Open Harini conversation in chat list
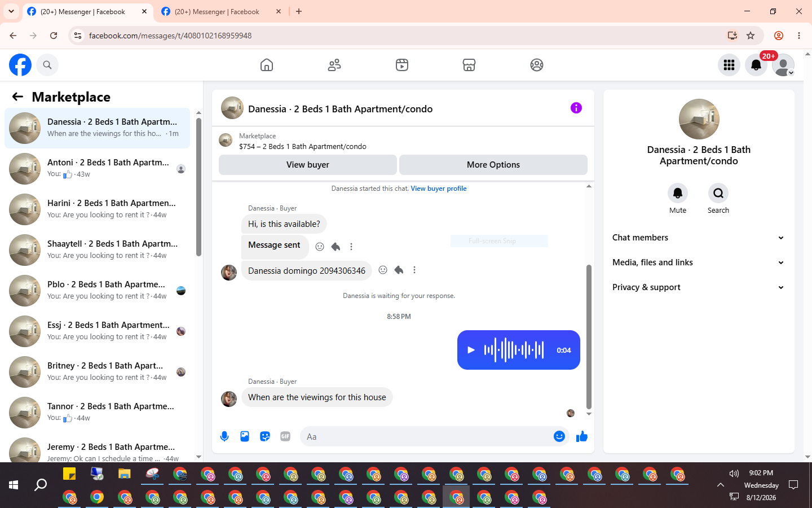812x508 pixels. click(97, 209)
